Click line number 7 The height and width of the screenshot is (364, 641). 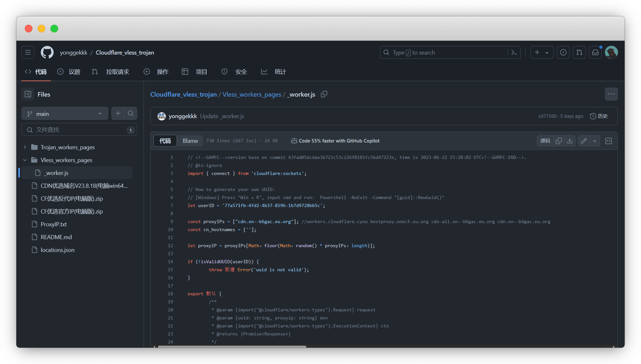(x=171, y=205)
